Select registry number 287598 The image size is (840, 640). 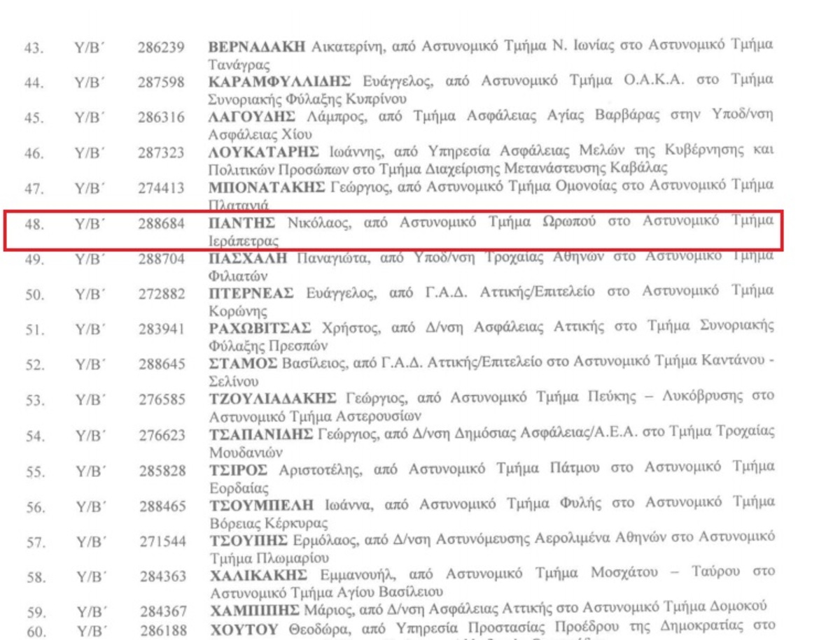(161, 82)
